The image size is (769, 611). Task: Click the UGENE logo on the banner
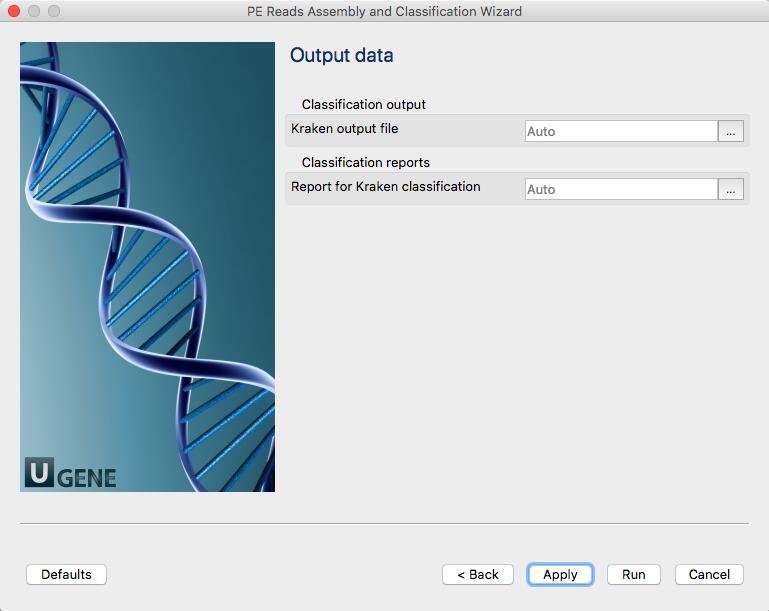[x=71, y=473]
